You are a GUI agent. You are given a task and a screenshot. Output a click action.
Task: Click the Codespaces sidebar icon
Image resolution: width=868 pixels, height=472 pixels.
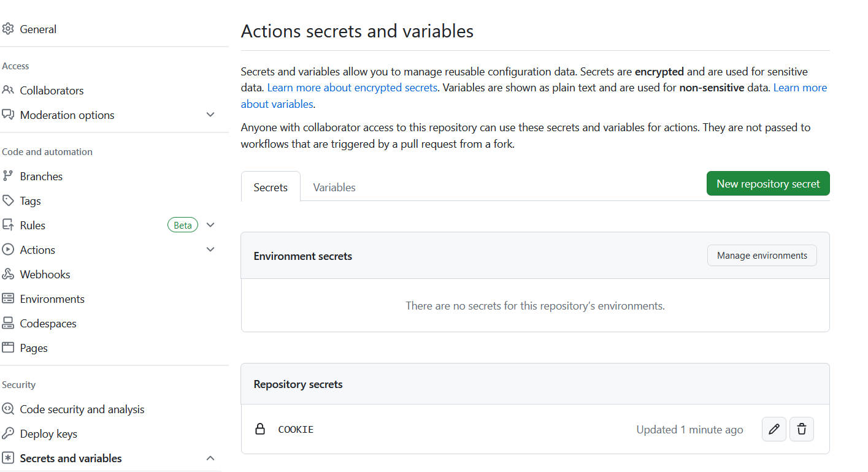[8, 323]
